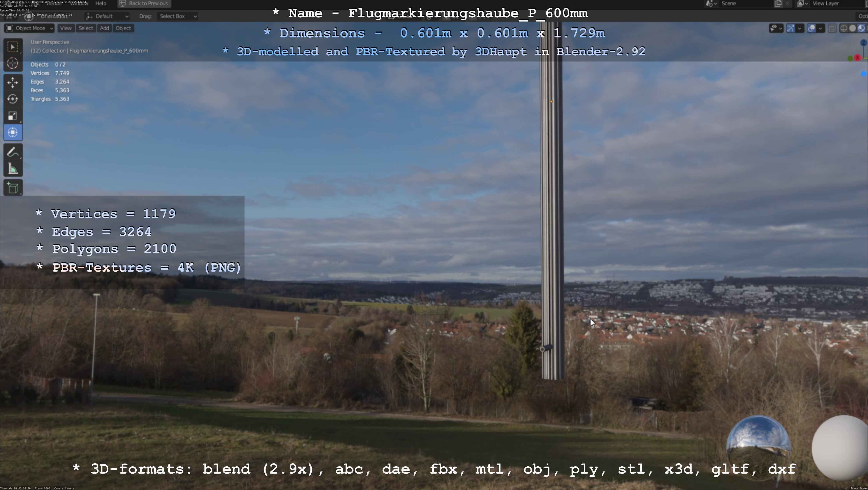Toggle the Show Gizmo button
Image resolution: width=868 pixels, height=490 pixels.
(791, 28)
